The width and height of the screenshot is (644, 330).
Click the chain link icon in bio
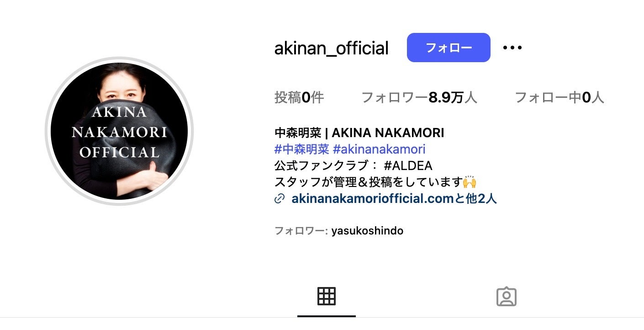point(280,199)
